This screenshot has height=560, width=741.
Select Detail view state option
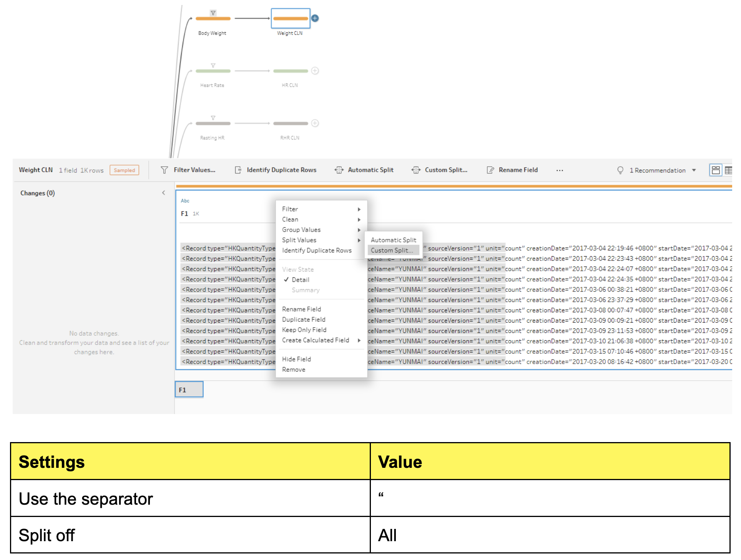pos(300,280)
